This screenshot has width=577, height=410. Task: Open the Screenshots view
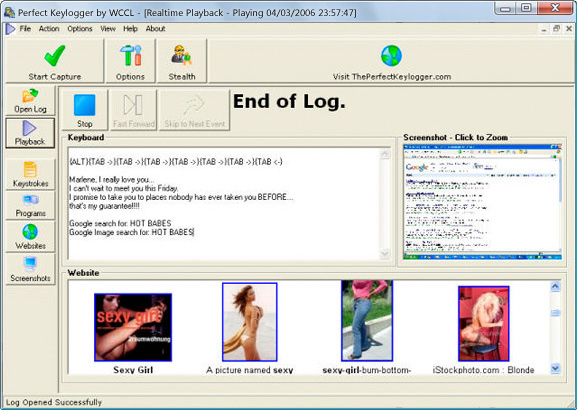tap(30, 269)
